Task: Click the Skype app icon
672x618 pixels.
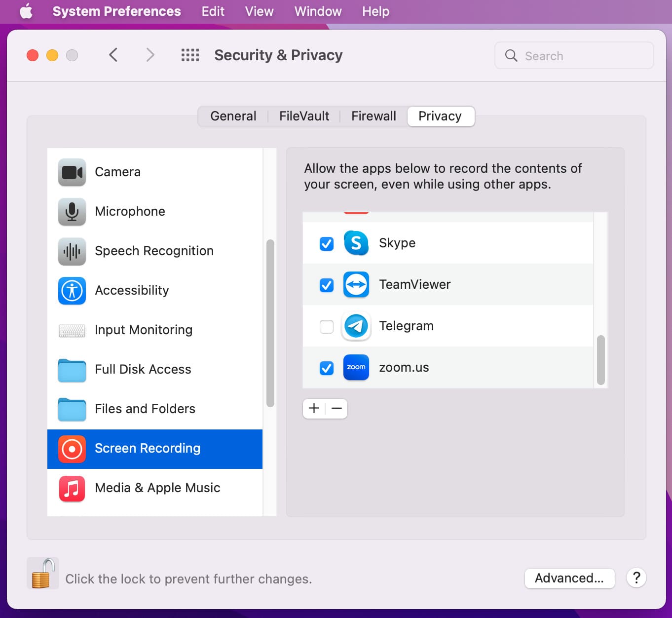Action: (x=356, y=243)
